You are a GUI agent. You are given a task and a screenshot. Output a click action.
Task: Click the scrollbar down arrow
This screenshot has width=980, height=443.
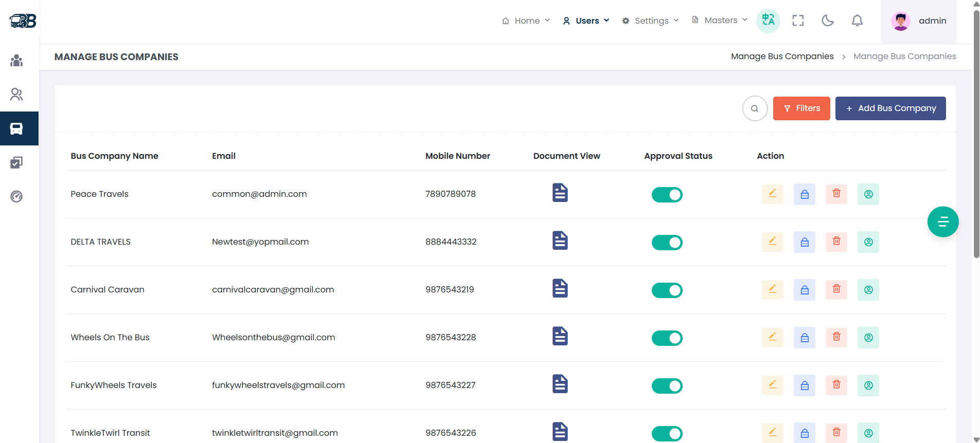pyautogui.click(x=976, y=439)
